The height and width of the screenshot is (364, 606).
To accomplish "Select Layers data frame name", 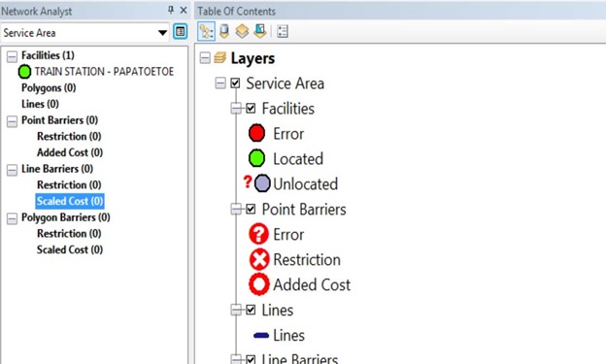I will click(x=252, y=58).
